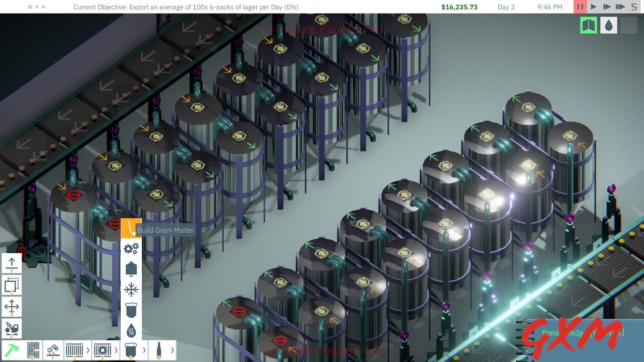The width and height of the screenshot is (644, 362).
Task: Toggle the water droplet overlay
Action: click(608, 25)
